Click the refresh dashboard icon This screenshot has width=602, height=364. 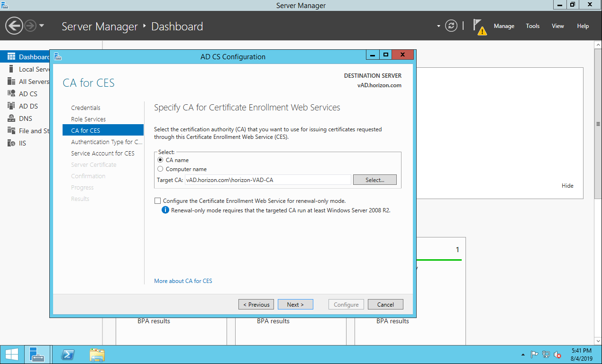tap(451, 26)
